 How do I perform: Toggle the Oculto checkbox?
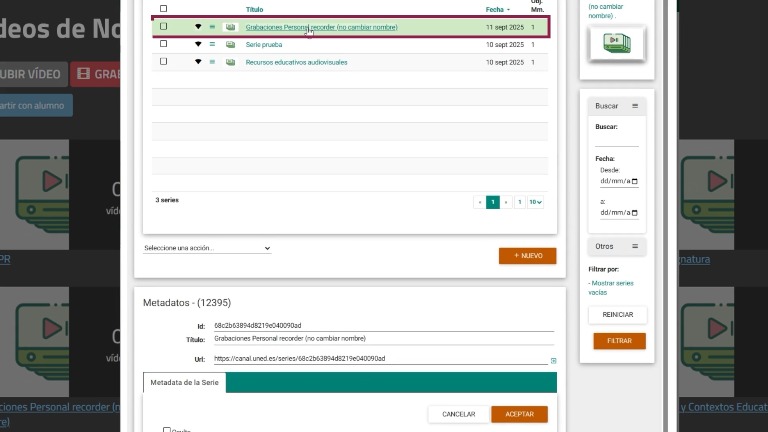coord(167,430)
